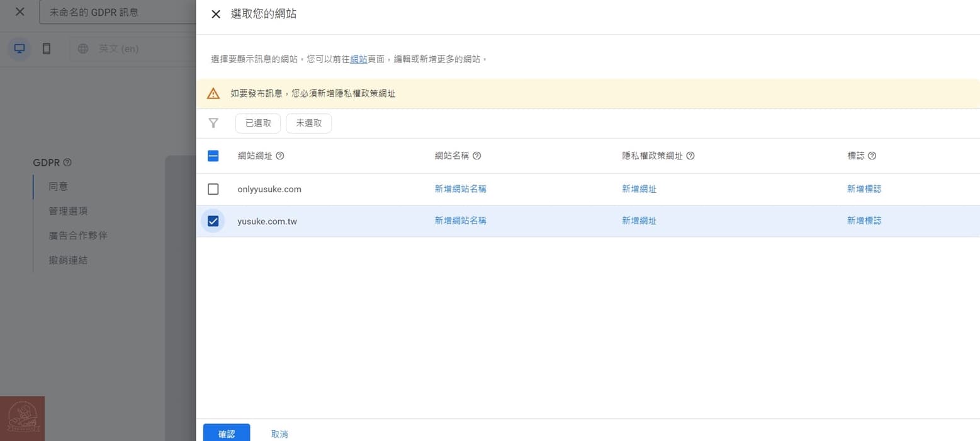The width and height of the screenshot is (980, 441).
Task: Check the onlyyusuke.com checkbox
Action: 213,188
